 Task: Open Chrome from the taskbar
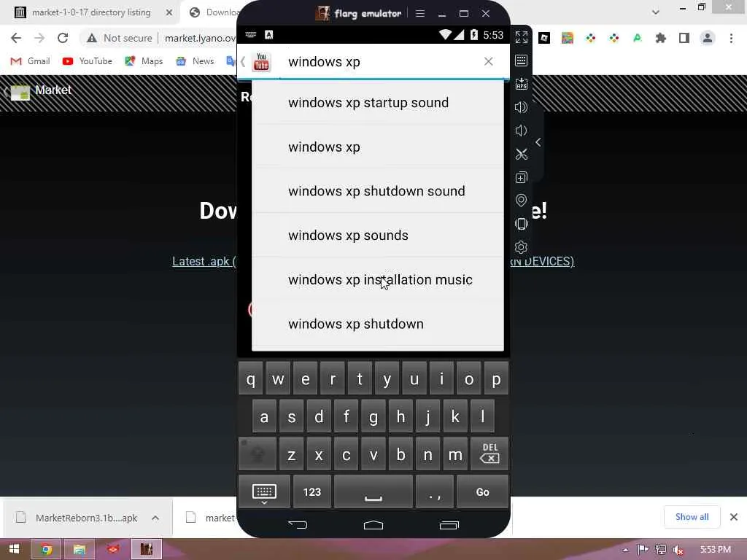point(46,550)
